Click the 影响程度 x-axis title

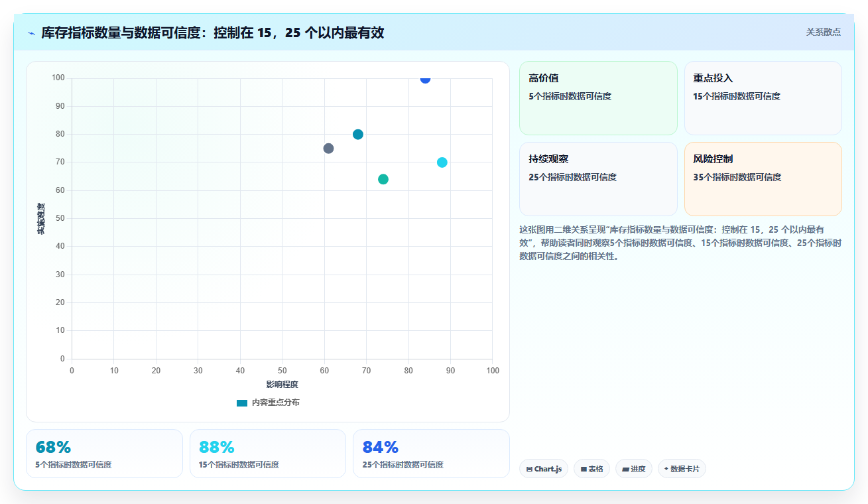[x=282, y=385]
